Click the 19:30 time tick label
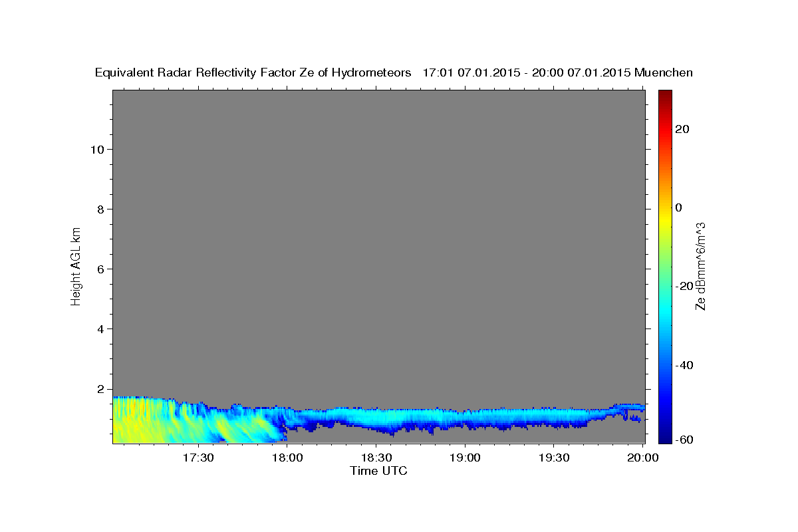This screenshot has height=532, width=798. tap(553, 458)
